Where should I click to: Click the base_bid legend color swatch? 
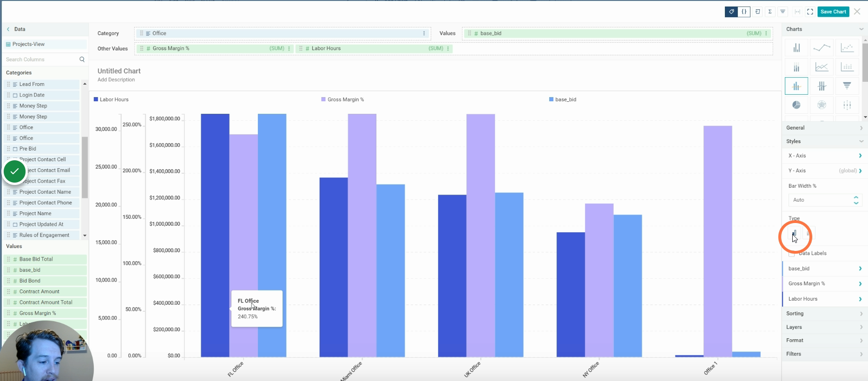(x=551, y=99)
